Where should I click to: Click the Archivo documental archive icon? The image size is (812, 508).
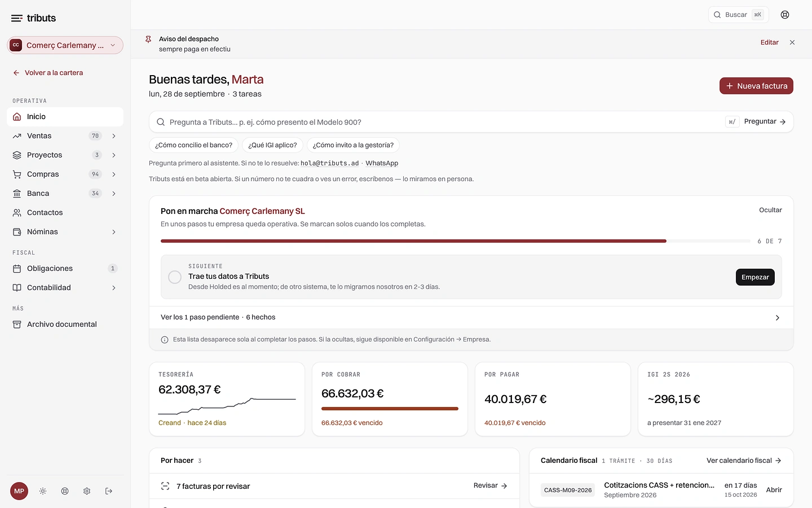coord(17,325)
